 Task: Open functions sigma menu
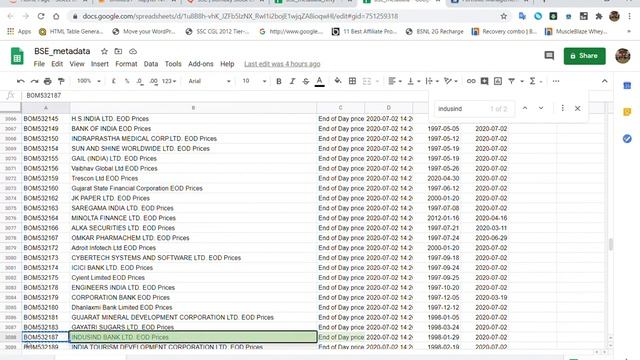click(x=532, y=81)
